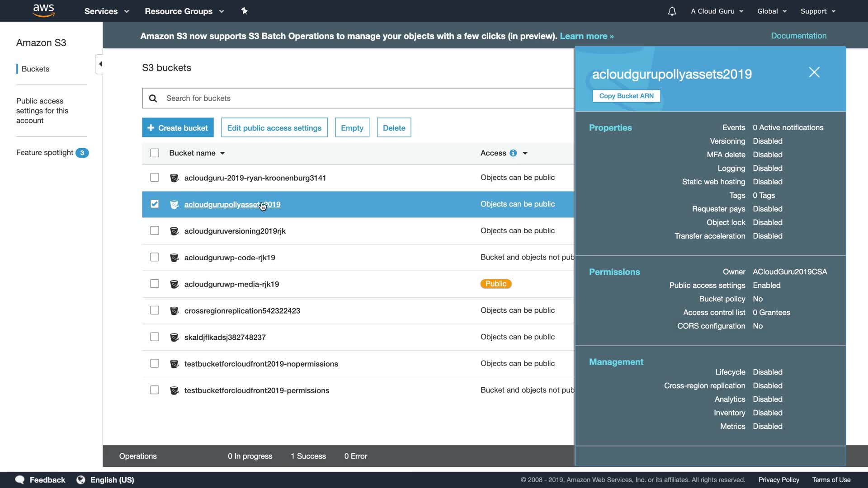Image resolution: width=868 pixels, height=488 pixels.
Task: Open the Support menu
Action: [817, 11]
